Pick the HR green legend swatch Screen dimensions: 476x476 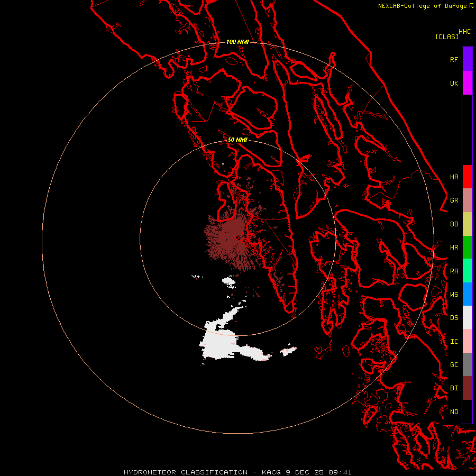point(467,247)
